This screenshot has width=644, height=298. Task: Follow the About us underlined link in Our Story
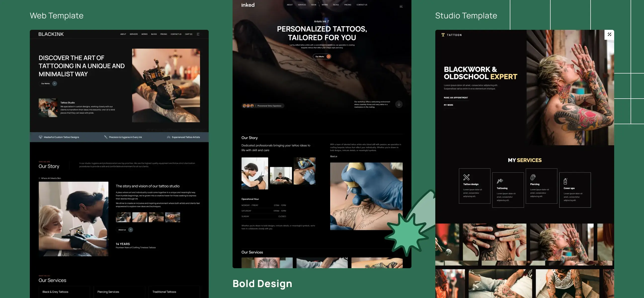click(333, 156)
